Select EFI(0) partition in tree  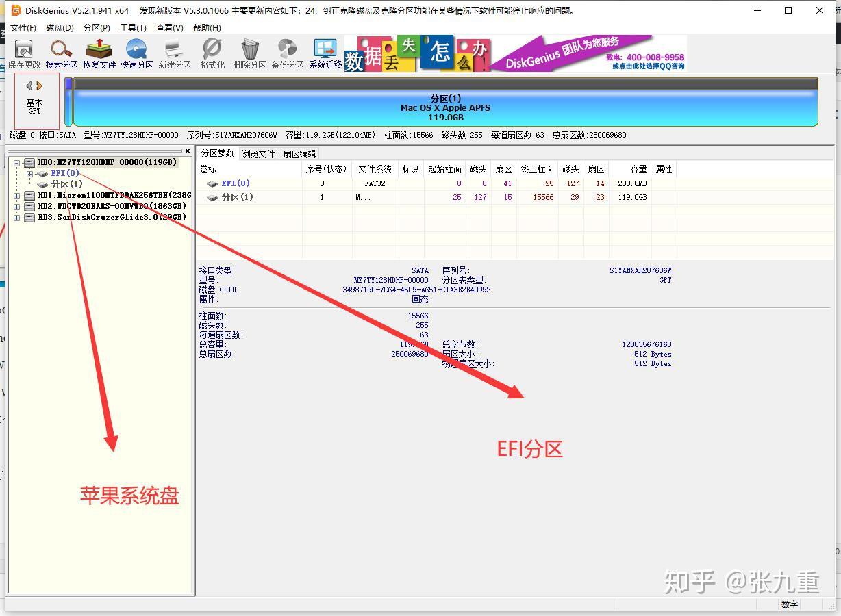pos(65,173)
